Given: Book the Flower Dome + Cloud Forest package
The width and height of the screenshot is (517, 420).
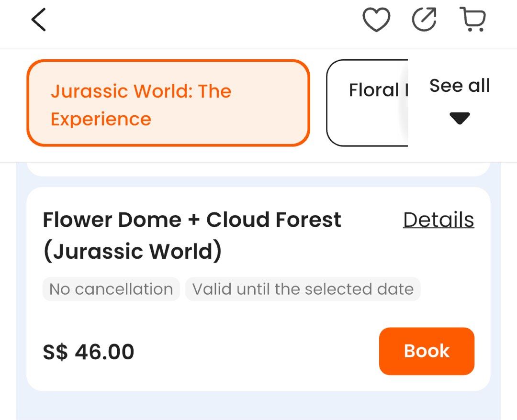Looking at the screenshot, I should point(426,351).
